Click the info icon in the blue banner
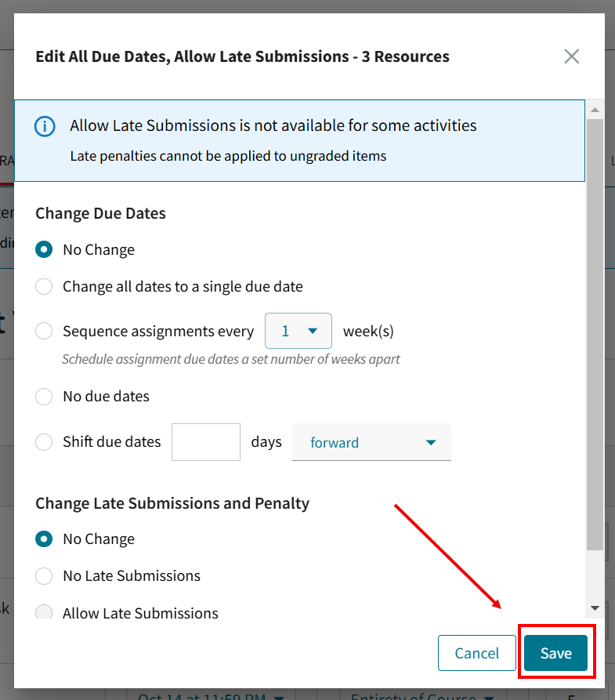The image size is (615, 700). click(44, 126)
